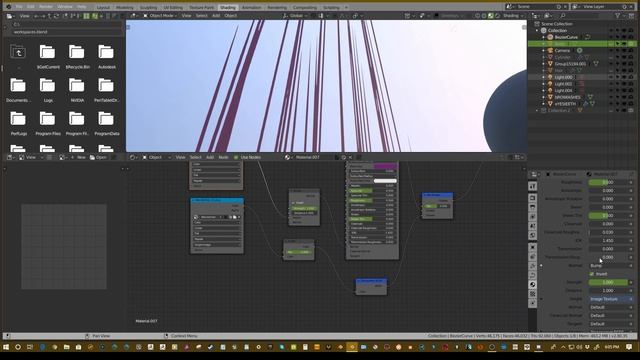Click the purple base color swatch on Principled node

pyautogui.click(x=385, y=166)
